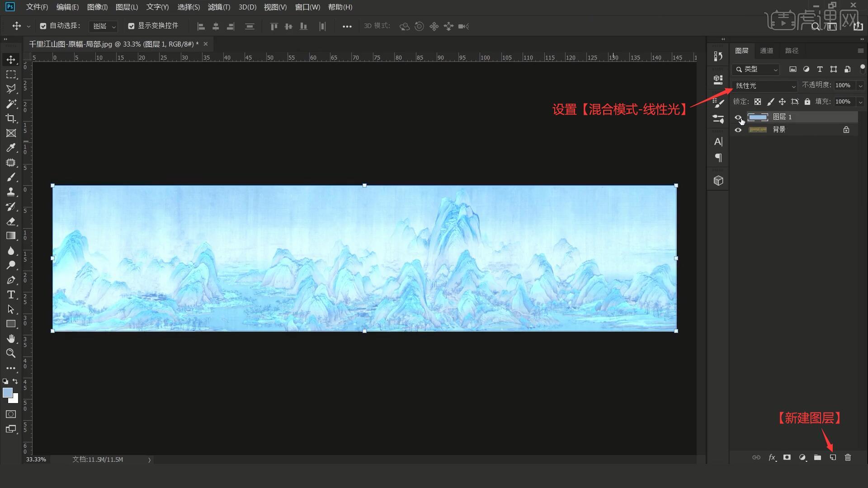868x488 pixels.
Task: Open the History panel icon
Action: coord(718,56)
